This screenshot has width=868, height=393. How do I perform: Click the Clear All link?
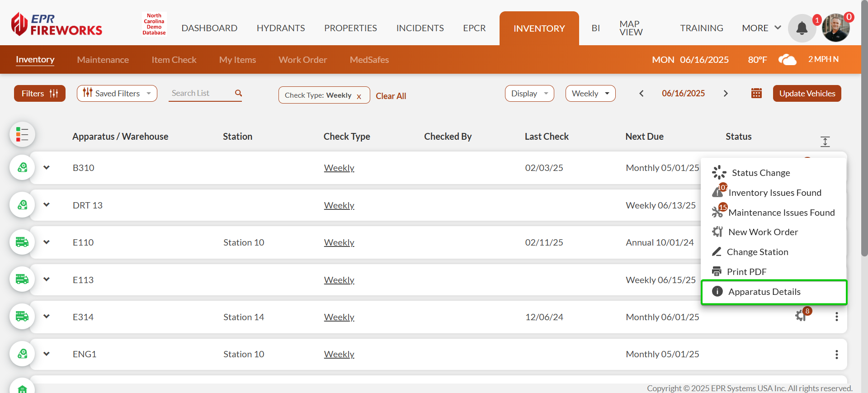point(391,96)
